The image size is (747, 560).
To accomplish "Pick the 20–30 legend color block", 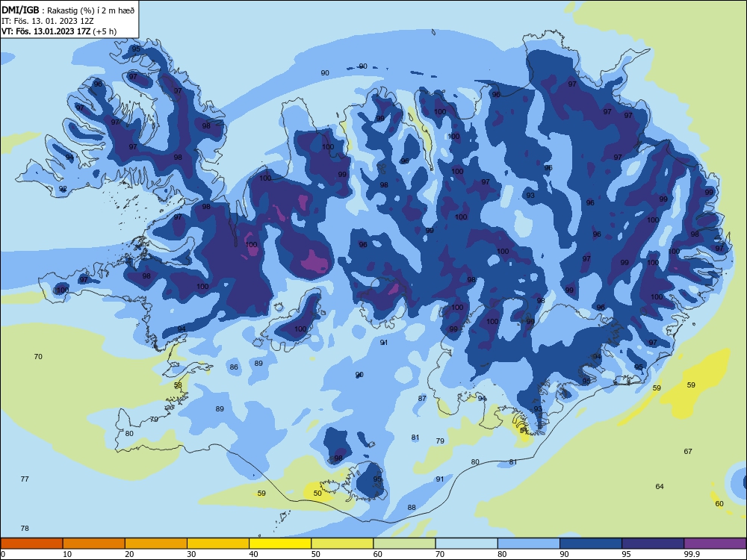I will point(156,544).
